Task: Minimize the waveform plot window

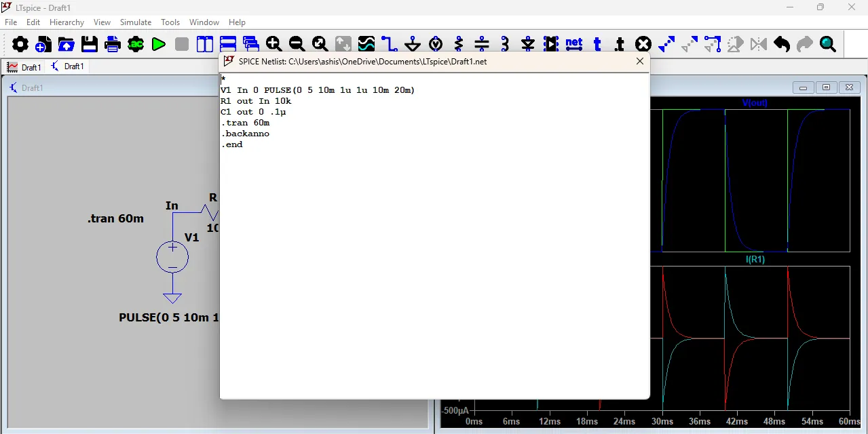Action: 804,87
